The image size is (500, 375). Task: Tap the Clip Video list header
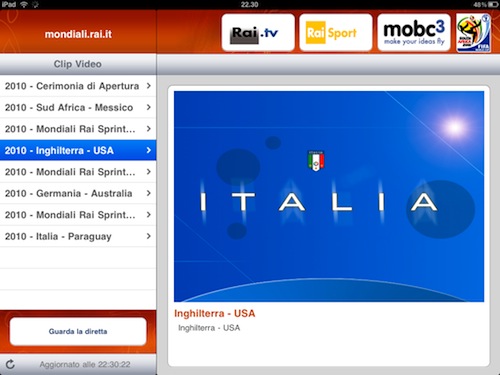click(x=78, y=64)
